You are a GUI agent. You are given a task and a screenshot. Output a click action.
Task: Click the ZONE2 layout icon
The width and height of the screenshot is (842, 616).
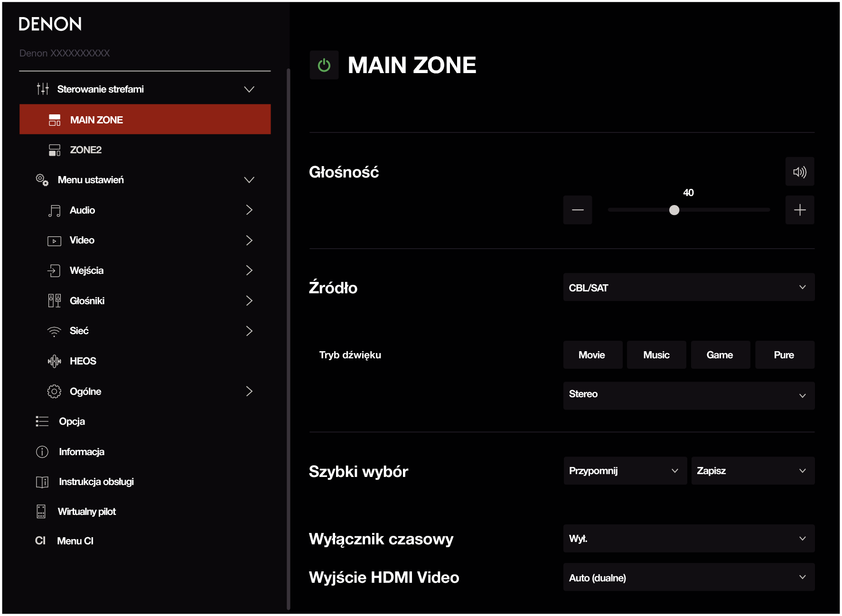[55, 150]
